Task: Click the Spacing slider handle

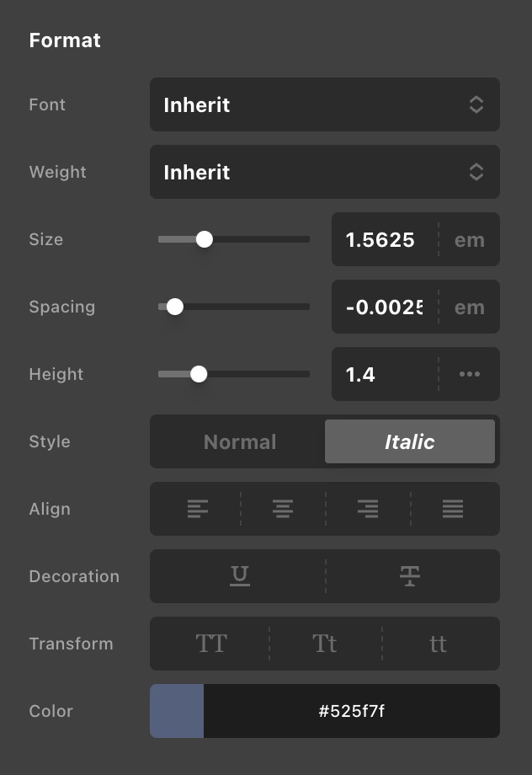Action: 175,307
